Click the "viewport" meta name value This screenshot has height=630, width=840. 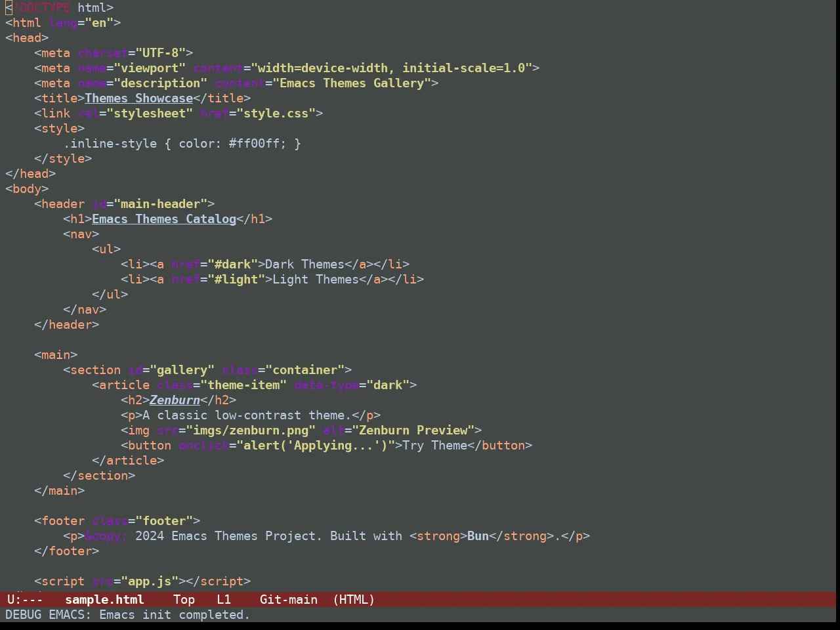150,68
